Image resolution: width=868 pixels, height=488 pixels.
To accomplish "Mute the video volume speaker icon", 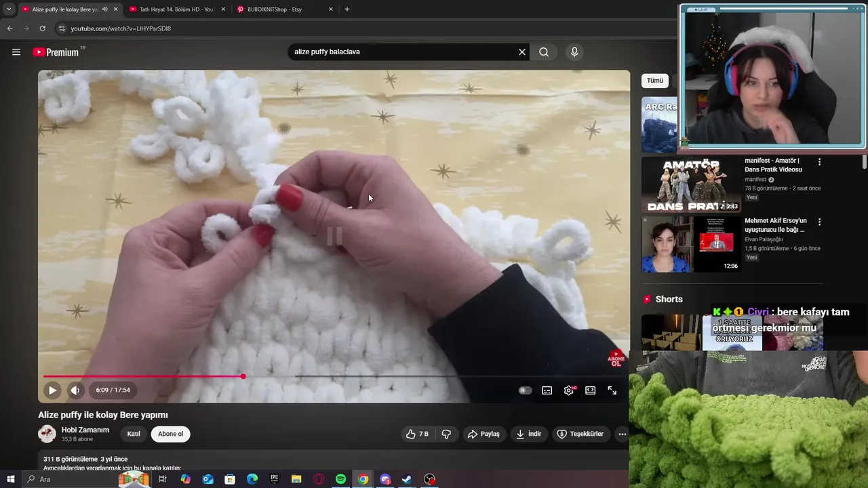I will (75, 390).
